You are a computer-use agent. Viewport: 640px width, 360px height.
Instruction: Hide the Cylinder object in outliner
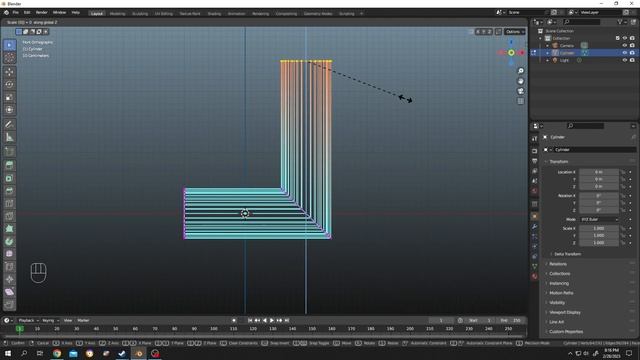pyautogui.click(x=624, y=53)
